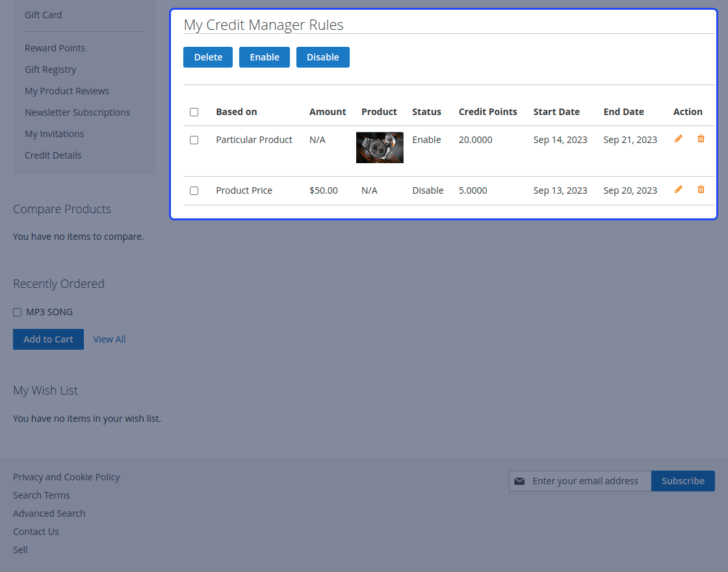728x572 pixels.
Task: Open Reward Points in sidebar
Action: coord(55,48)
